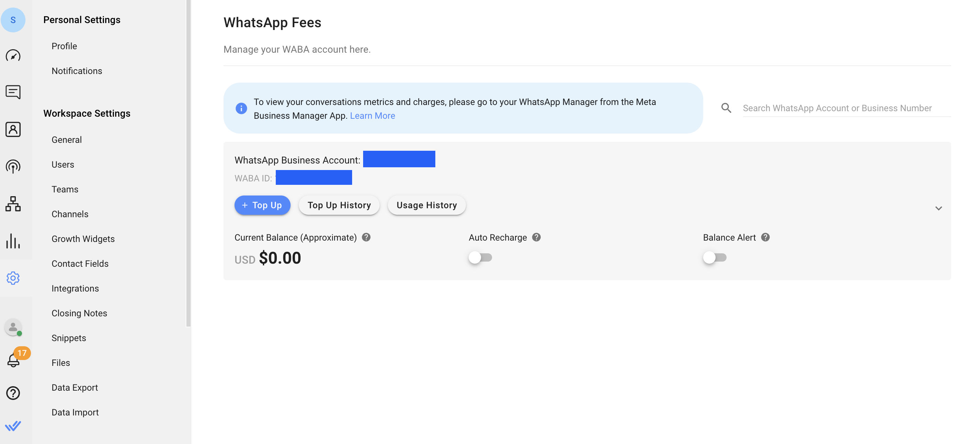
Task: Enable the Auto Recharge toggle
Action: 480,258
